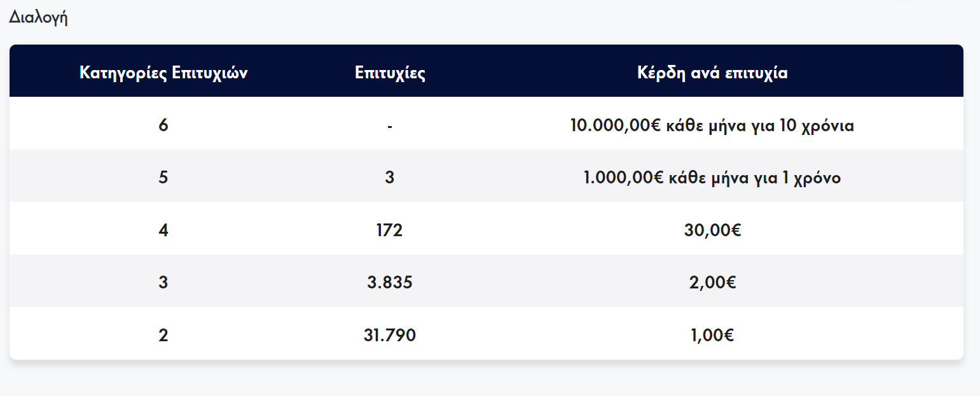Click the 172 winners count
This screenshot has height=396, width=980.
point(390,230)
